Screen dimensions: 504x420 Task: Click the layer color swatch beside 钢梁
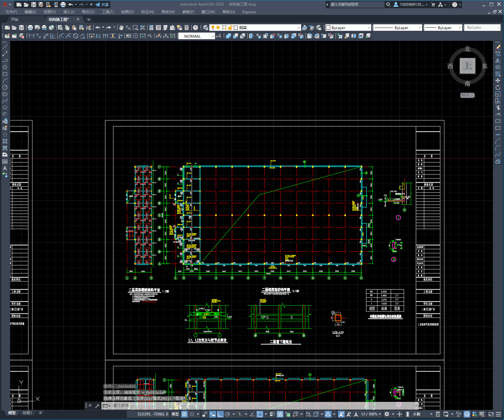click(x=236, y=28)
